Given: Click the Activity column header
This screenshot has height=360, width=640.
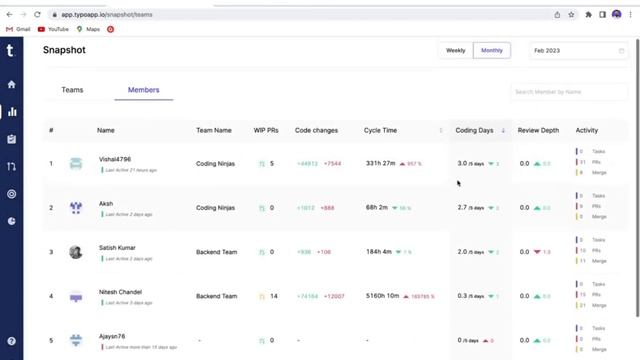Looking at the screenshot, I should pos(587,130).
